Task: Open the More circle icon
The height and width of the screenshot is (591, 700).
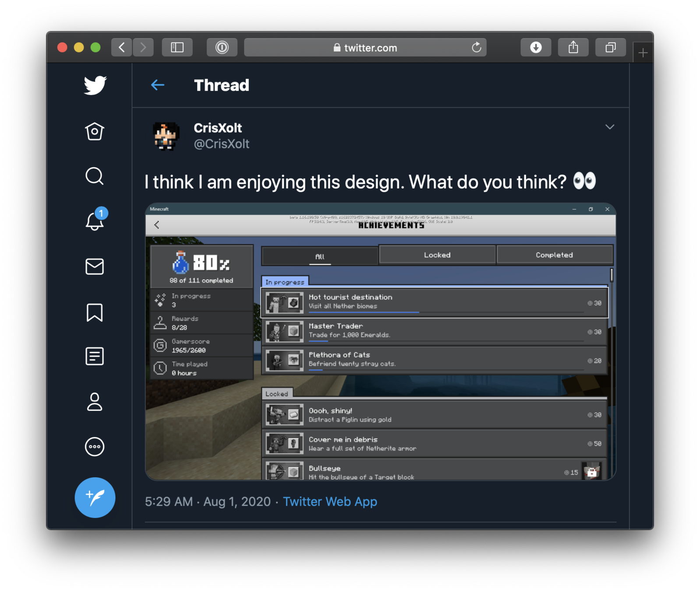Action: click(x=95, y=447)
